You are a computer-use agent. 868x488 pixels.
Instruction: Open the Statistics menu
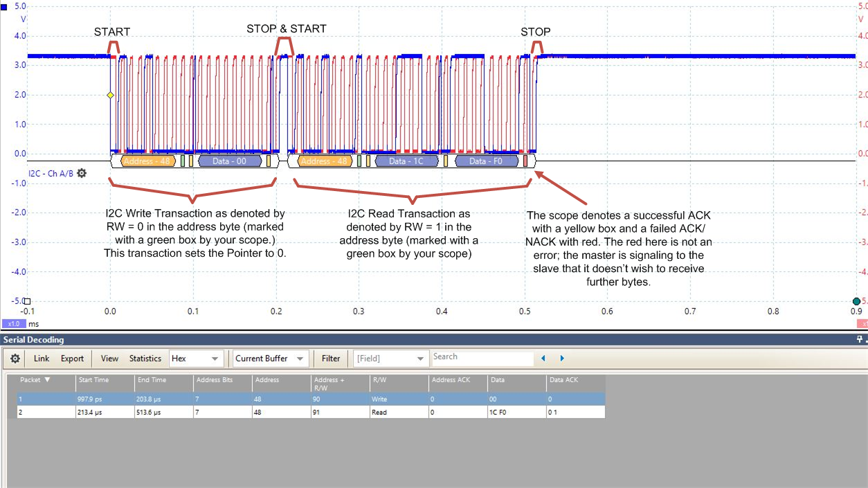tap(145, 359)
